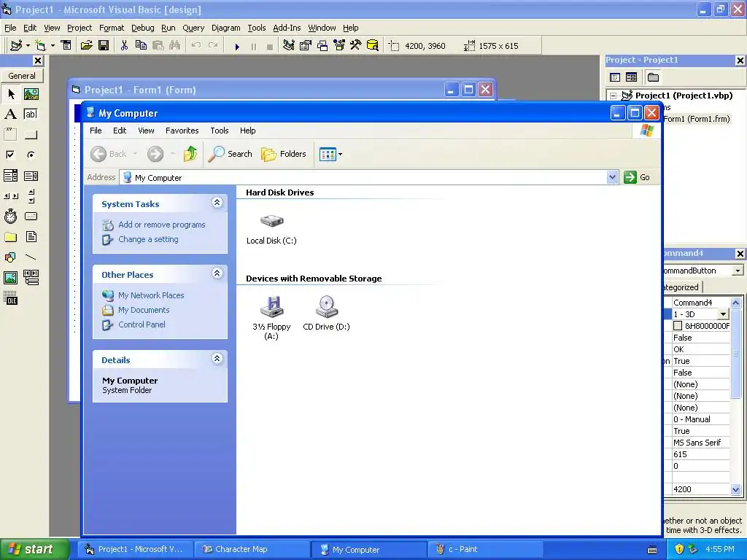Choose the FileListBox control tool

(31, 237)
